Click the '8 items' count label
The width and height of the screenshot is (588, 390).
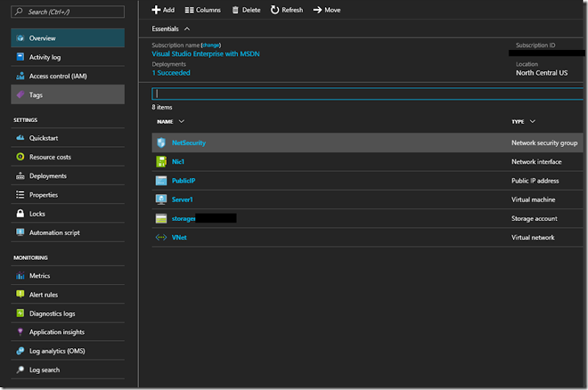tap(162, 107)
